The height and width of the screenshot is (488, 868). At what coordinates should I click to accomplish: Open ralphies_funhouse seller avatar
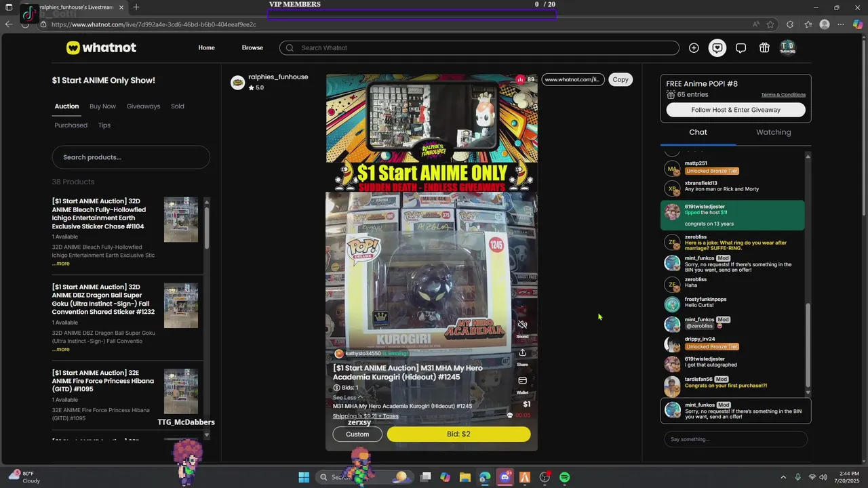point(237,83)
